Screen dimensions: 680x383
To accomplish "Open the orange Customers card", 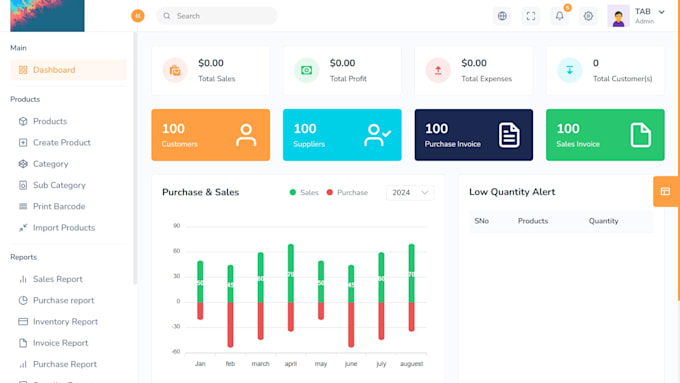I will click(x=211, y=135).
